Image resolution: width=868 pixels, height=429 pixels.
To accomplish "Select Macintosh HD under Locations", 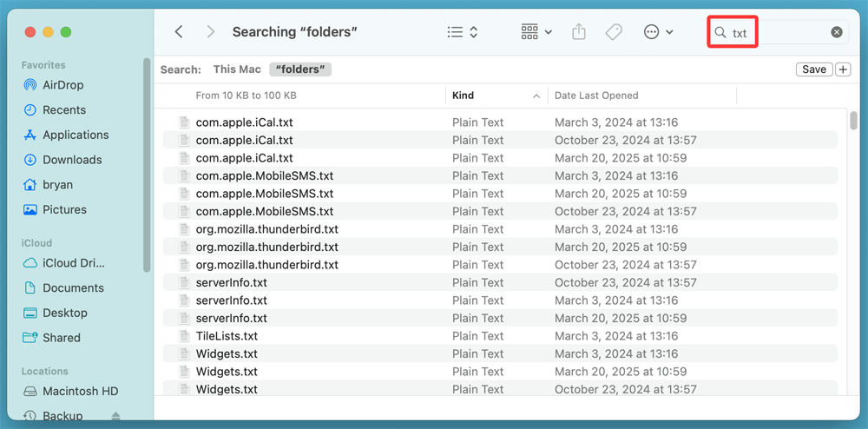I will pyautogui.click(x=69, y=391).
